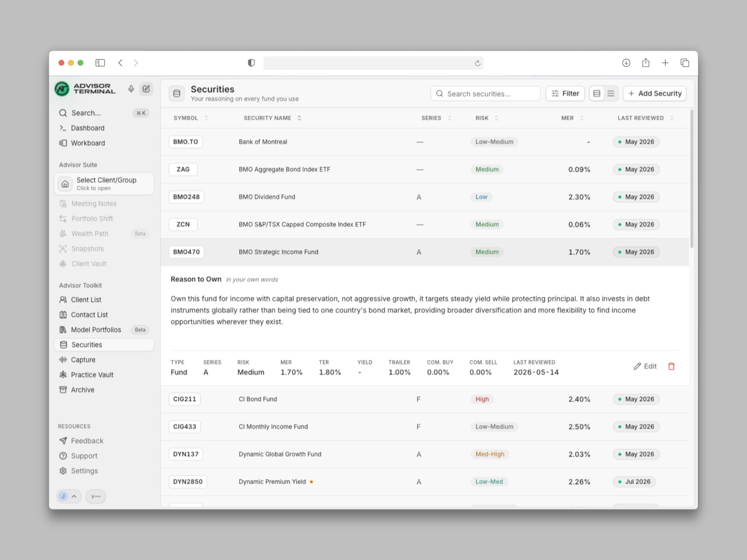Delete BMO Strategic Income Fund with trash icon

tap(671, 366)
